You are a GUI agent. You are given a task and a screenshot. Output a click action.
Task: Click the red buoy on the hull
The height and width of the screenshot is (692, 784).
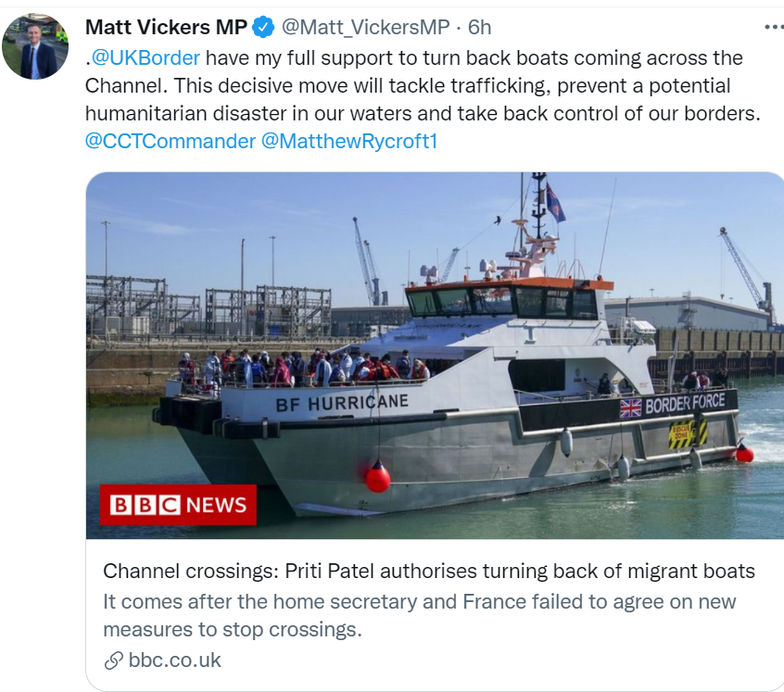click(378, 477)
